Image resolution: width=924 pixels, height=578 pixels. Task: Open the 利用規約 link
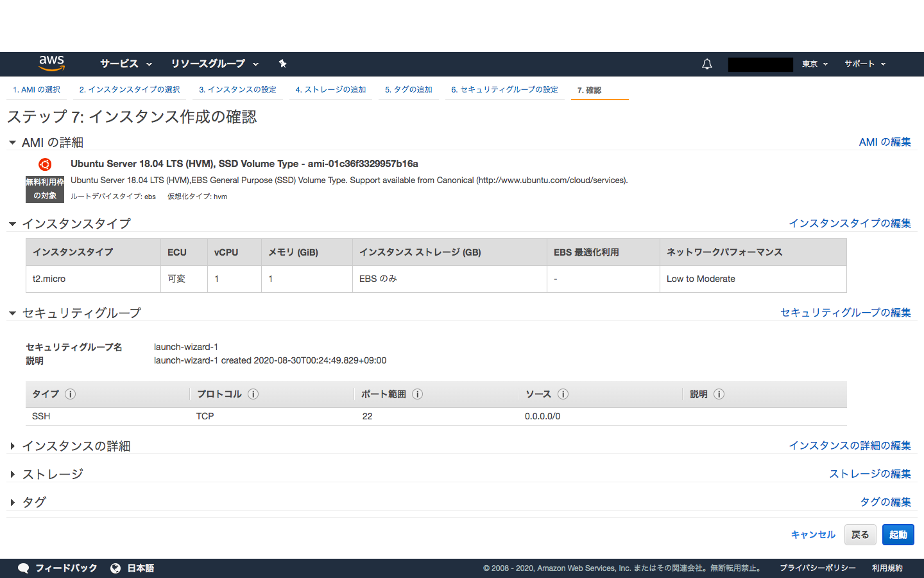click(887, 568)
